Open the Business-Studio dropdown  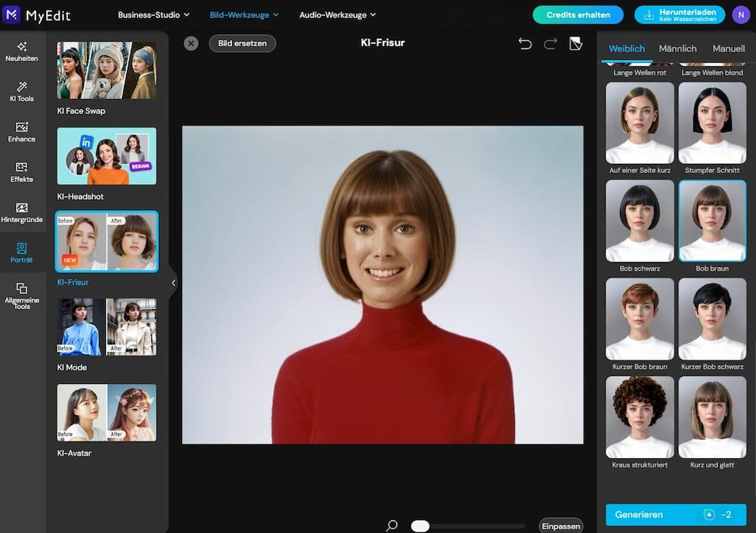pyautogui.click(x=153, y=14)
